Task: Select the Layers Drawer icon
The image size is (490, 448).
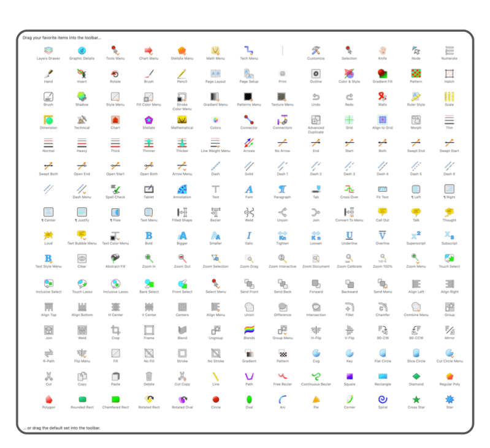Action: coord(48,51)
